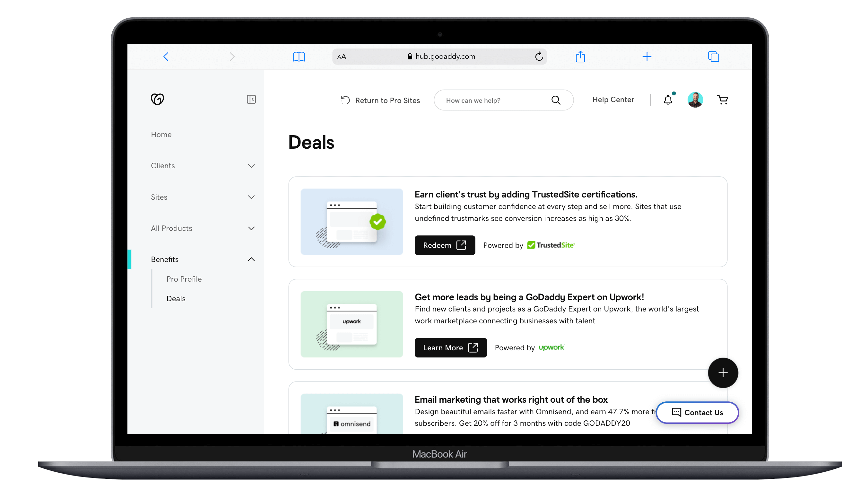Click the notification bell icon
Image resolution: width=868 pixels, height=499 pixels.
pyautogui.click(x=668, y=100)
